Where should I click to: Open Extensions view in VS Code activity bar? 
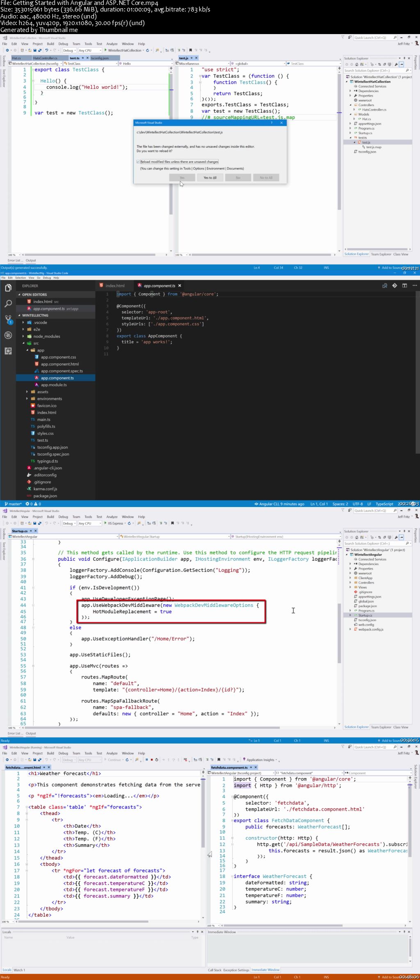[8, 351]
